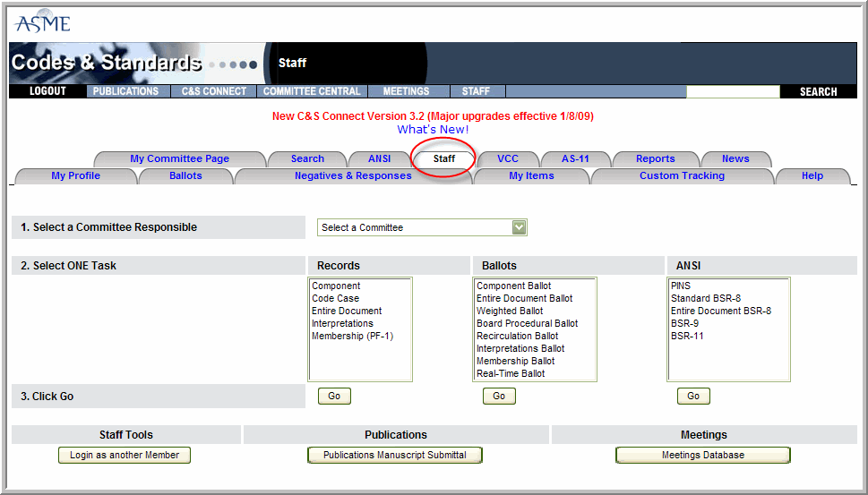This screenshot has height=495, width=868.
Task: Switch to the Reports tab
Action: coord(656,158)
